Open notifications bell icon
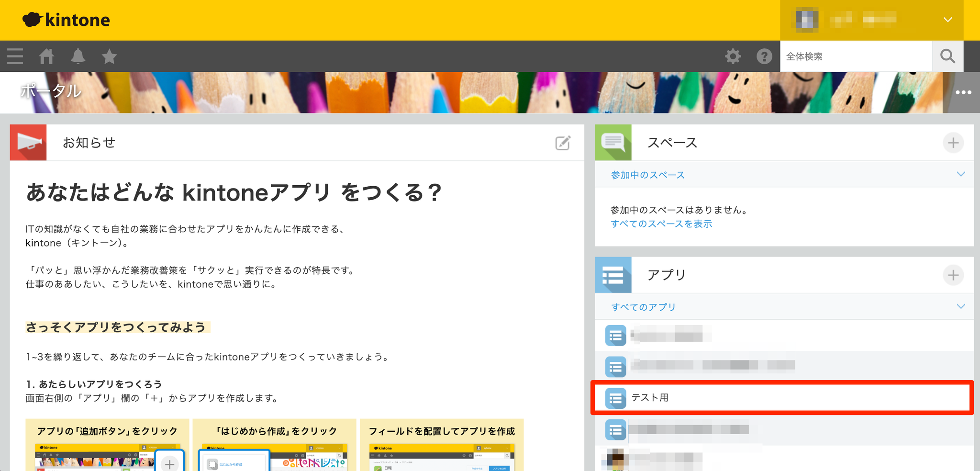Screen dimensions: 980x471 coord(78,56)
